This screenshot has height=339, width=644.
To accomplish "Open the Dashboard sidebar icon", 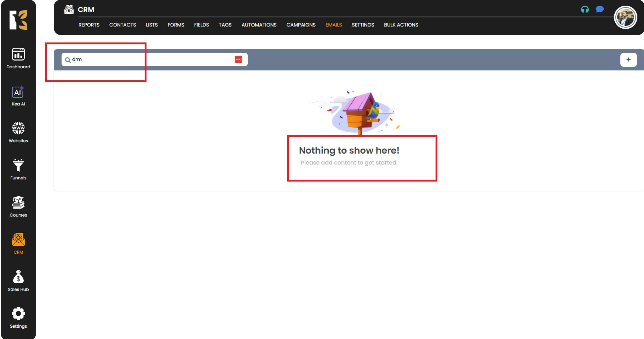I will [x=18, y=58].
